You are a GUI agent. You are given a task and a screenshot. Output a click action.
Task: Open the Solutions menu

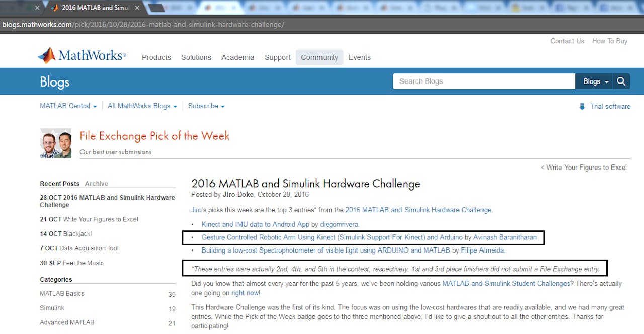click(196, 57)
